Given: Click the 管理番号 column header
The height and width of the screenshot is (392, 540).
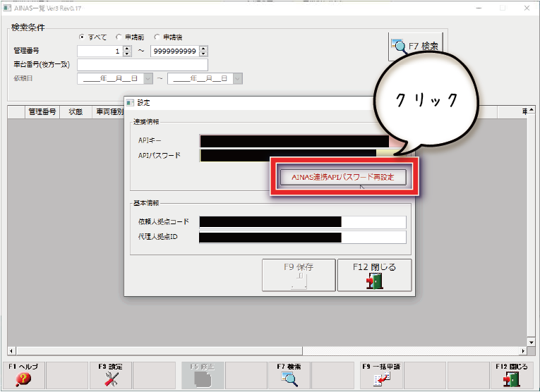Looking at the screenshot, I should tap(42, 112).
